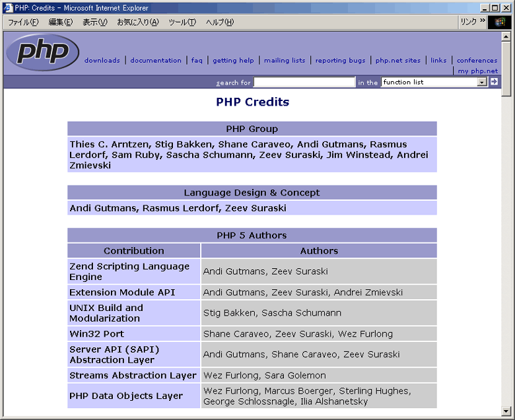Click the Language Design & Concept header
This screenshot has width=515, height=420.
tap(252, 192)
